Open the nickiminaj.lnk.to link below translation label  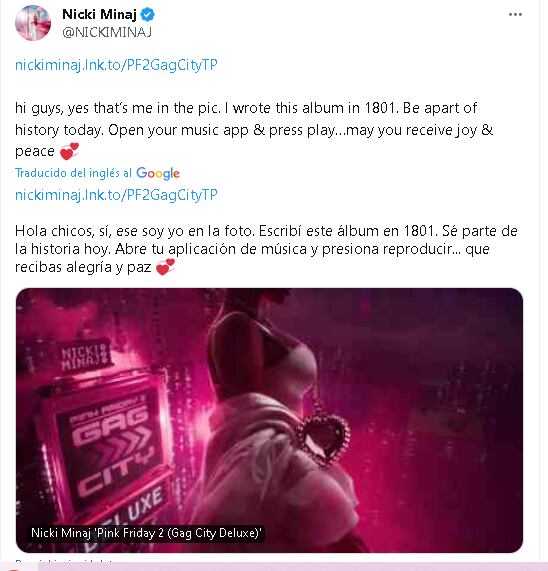point(116,195)
